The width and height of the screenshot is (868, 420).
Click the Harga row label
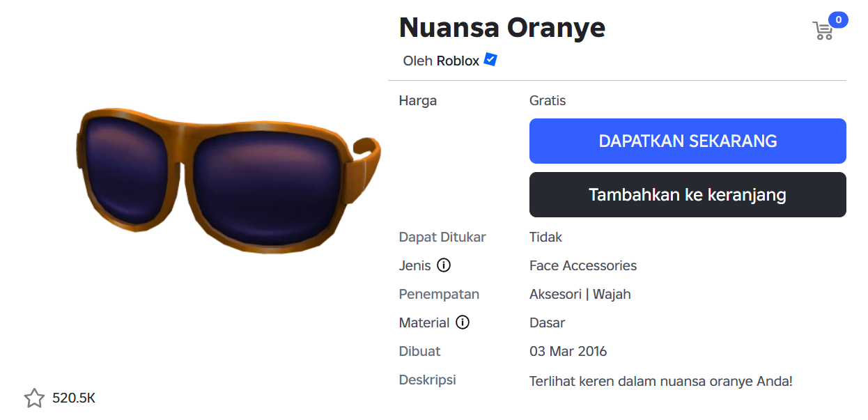[x=417, y=100]
